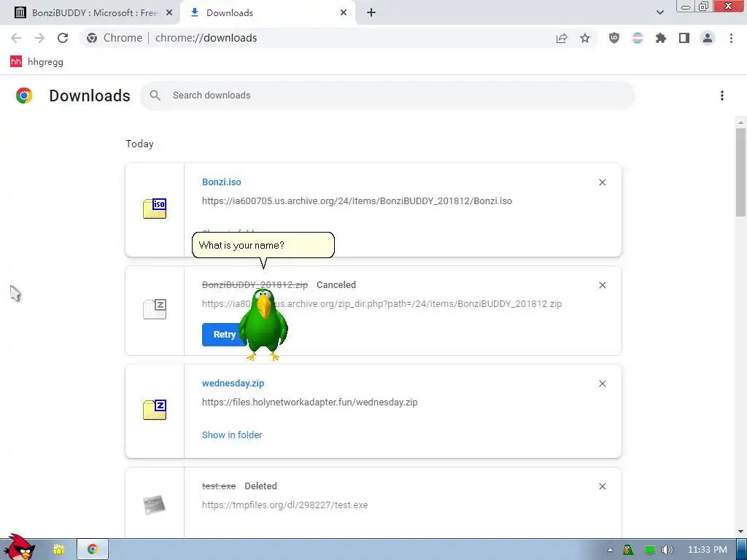This screenshot has height=560, width=747.
Task: Open Chrome's three-dot main menu
Action: 731,38
